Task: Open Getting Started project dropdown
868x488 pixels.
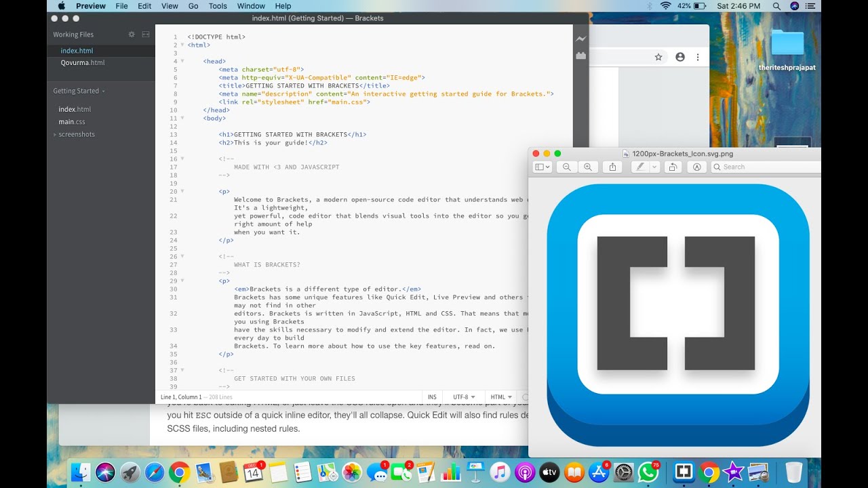Action: [x=79, y=91]
